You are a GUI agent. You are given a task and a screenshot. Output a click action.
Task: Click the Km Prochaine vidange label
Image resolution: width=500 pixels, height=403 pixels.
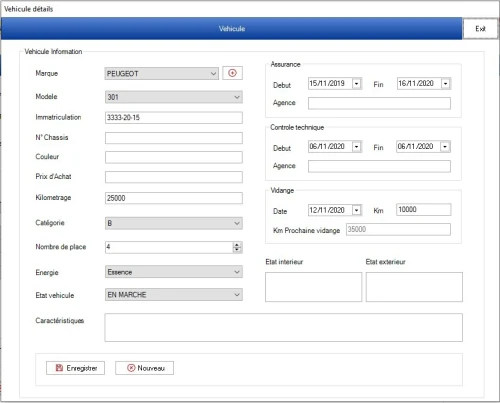tap(306, 230)
